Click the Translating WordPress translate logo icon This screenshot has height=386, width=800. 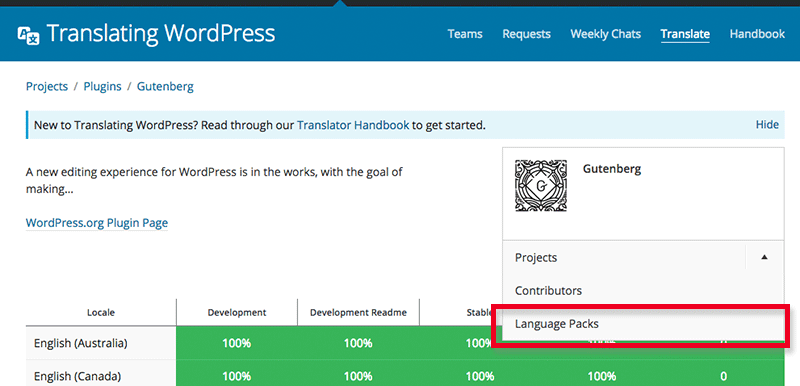[28, 36]
